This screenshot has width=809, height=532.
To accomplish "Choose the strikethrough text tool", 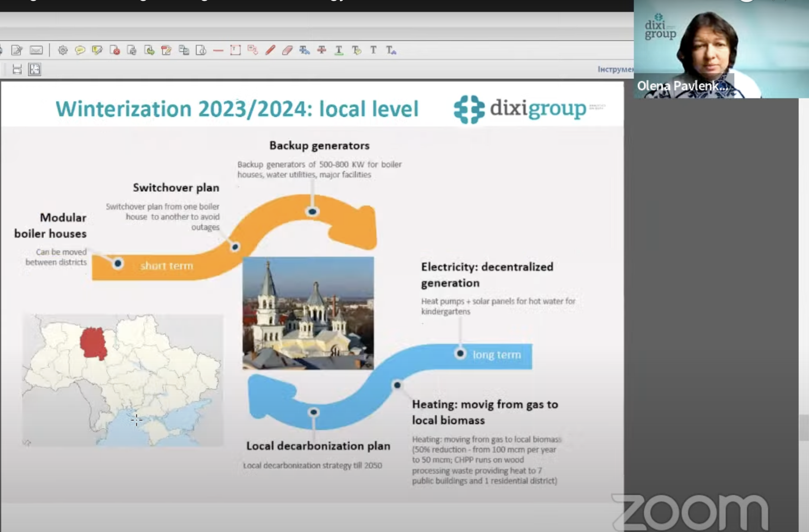I will (322, 50).
